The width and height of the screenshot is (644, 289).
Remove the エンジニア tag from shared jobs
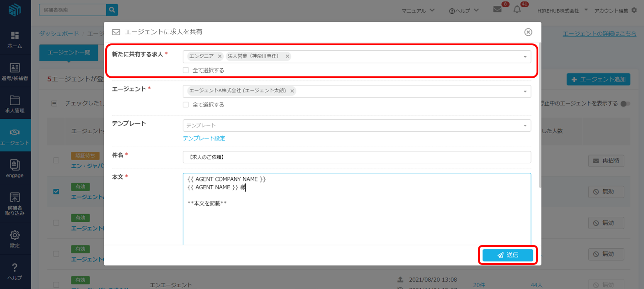(x=220, y=56)
